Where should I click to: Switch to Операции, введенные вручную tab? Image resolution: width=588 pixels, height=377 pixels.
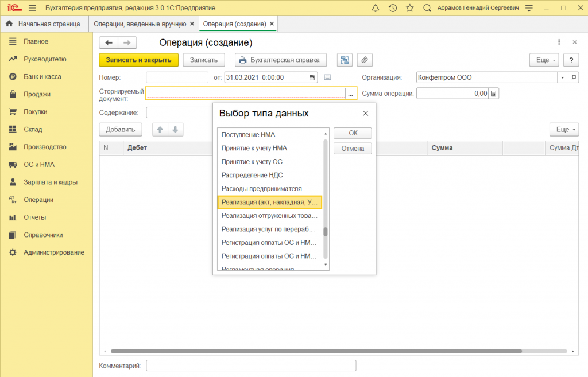point(140,24)
